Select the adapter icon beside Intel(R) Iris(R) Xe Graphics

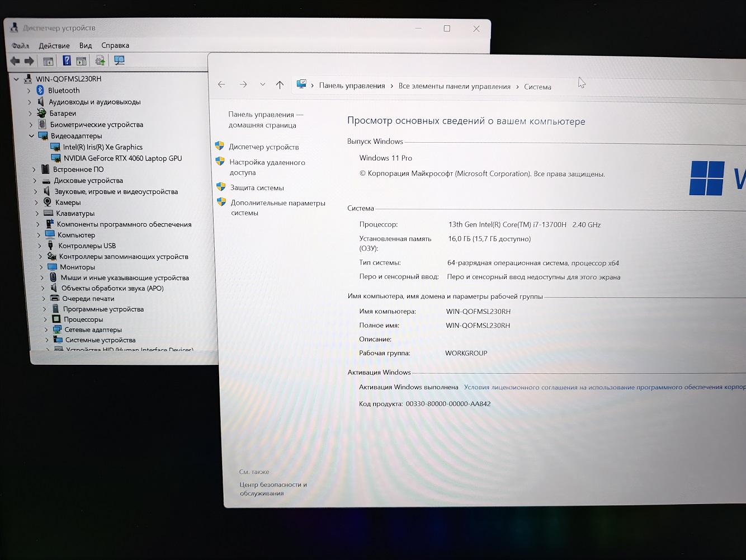point(55,147)
